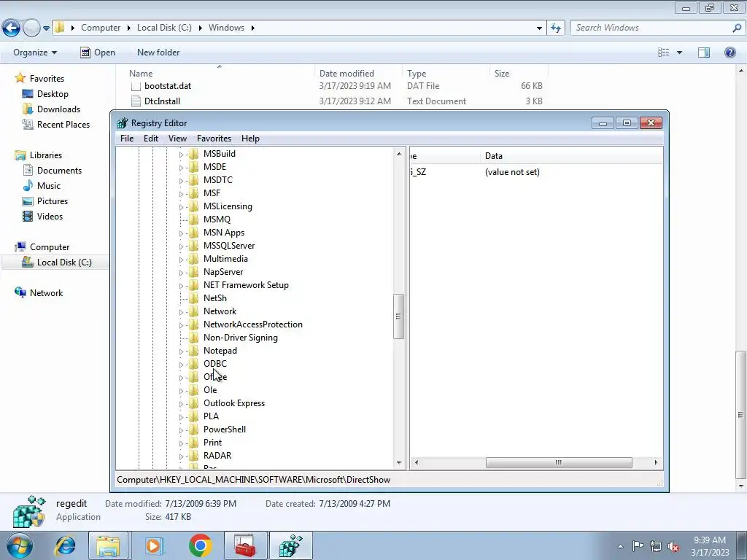Change the view icon in Explorer
The image size is (747, 560).
[664, 52]
